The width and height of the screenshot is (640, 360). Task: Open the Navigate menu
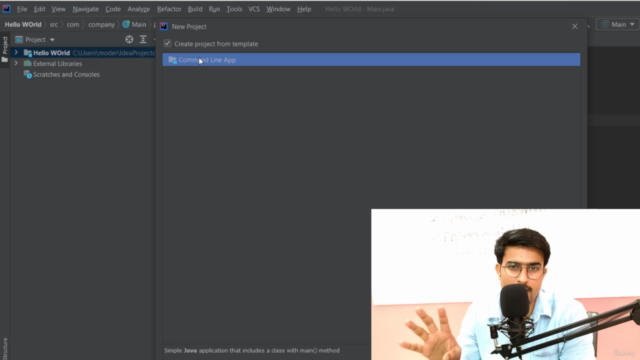tap(85, 9)
